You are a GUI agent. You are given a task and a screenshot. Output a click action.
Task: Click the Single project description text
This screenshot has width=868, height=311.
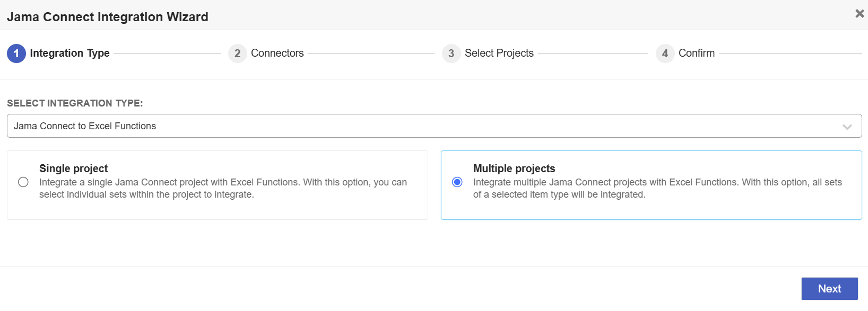223,188
